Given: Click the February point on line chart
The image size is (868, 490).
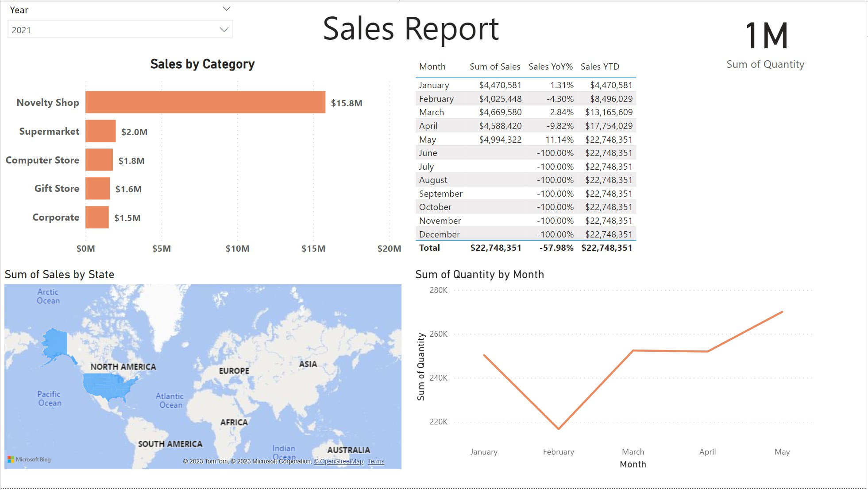Looking at the screenshot, I should 559,428.
